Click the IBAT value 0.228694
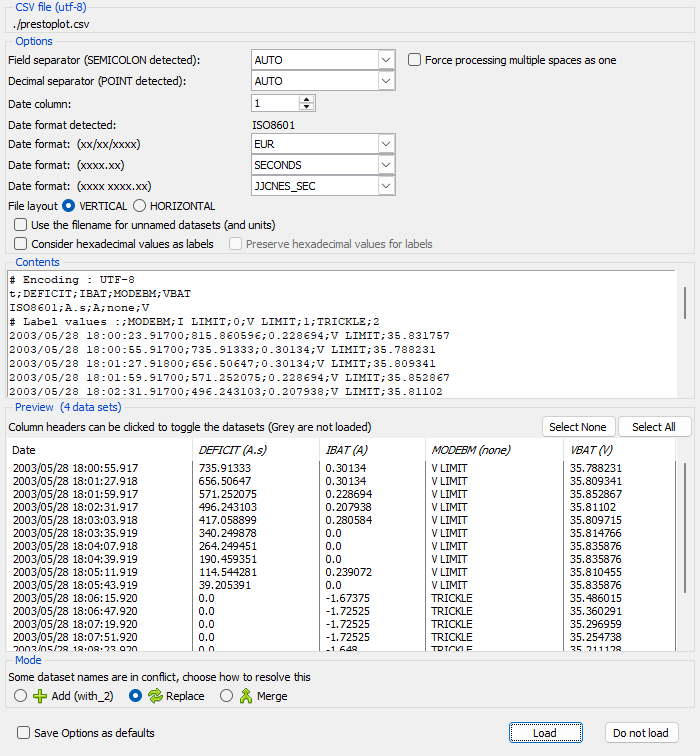This screenshot has height=756, width=700. [x=349, y=494]
